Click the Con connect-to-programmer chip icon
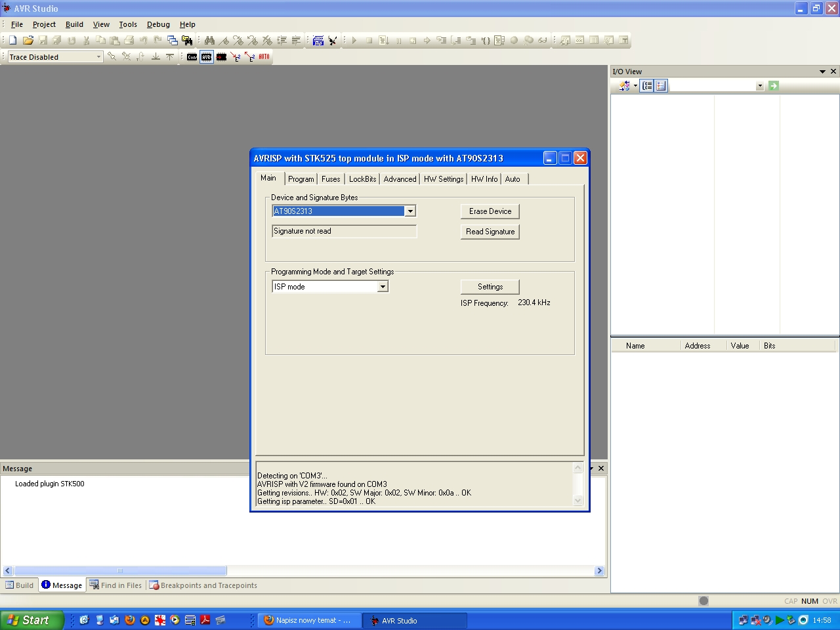The image size is (840, 630). click(192, 57)
